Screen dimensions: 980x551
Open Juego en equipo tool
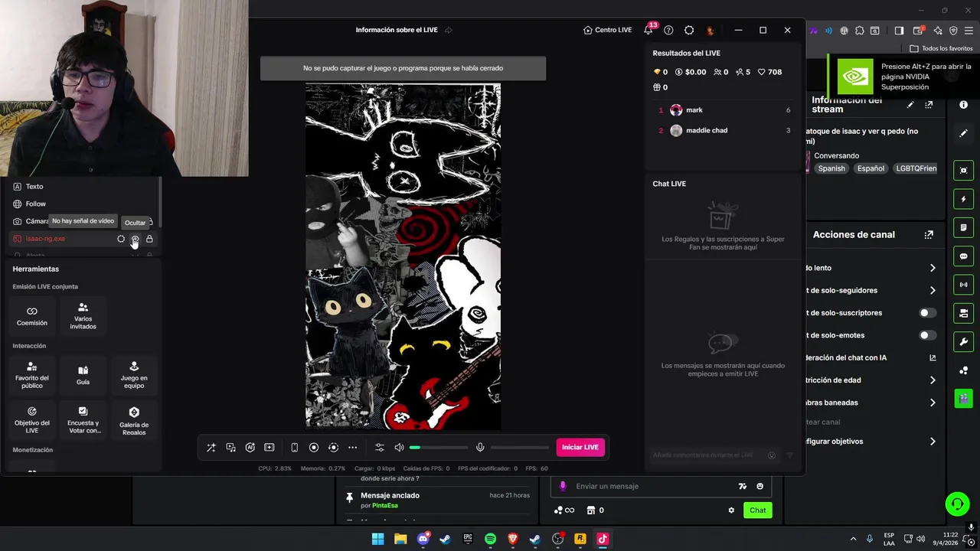(134, 375)
